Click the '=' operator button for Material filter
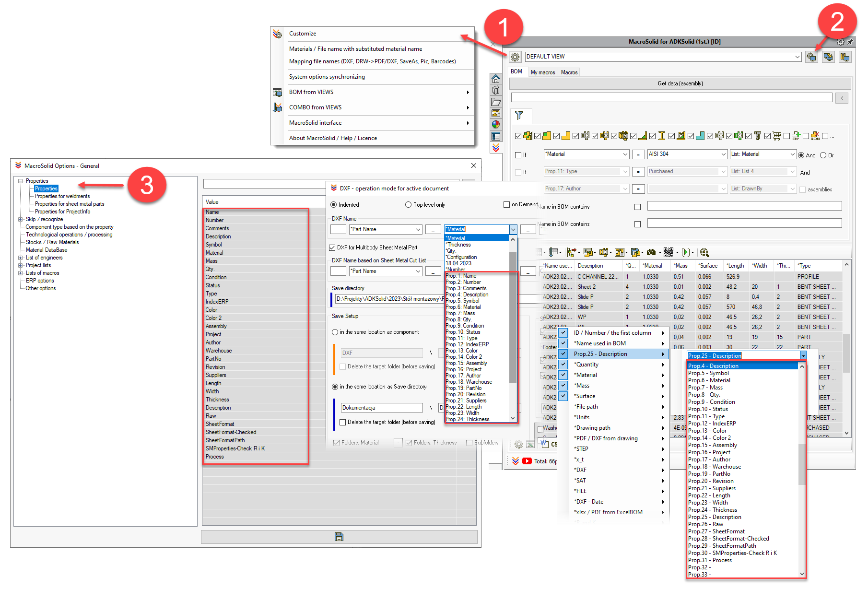This screenshot has height=589, width=868. pyautogui.click(x=638, y=154)
